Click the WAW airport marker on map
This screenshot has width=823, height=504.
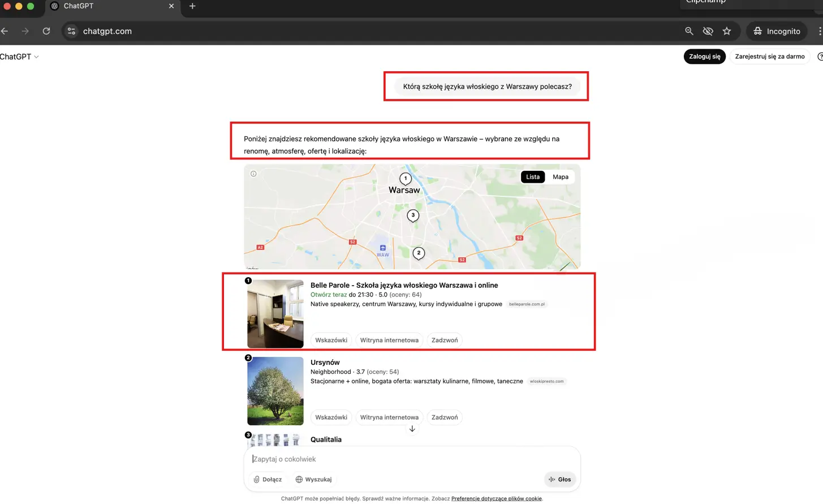(383, 251)
